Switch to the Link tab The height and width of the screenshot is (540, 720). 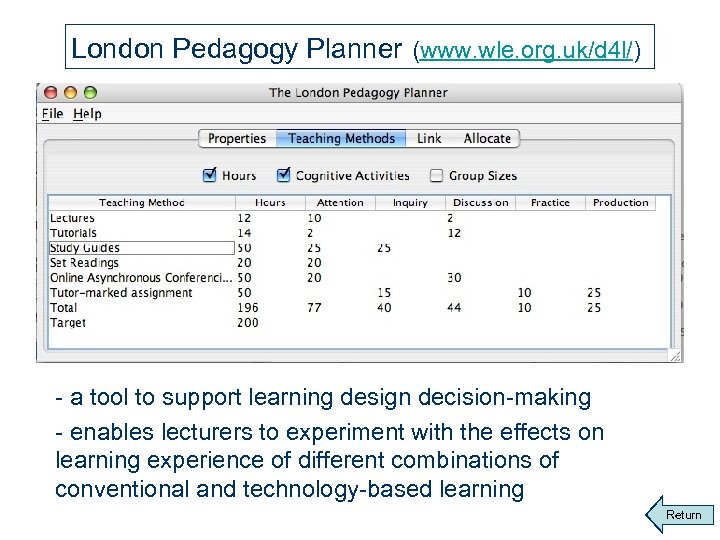pyautogui.click(x=429, y=138)
